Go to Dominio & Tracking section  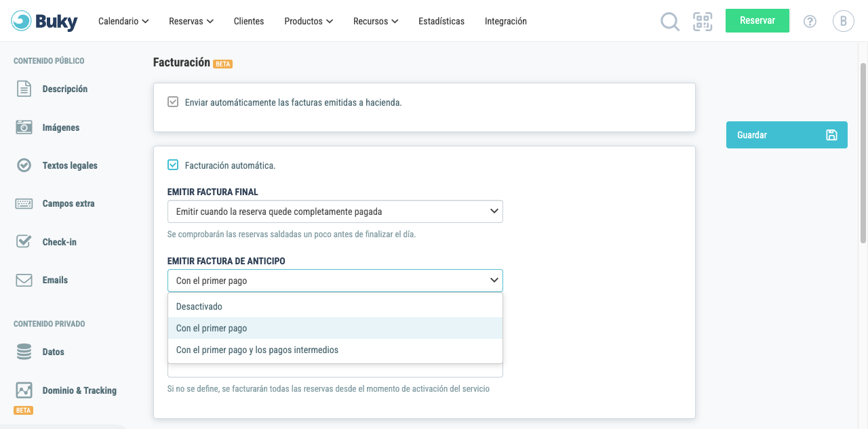(79, 390)
